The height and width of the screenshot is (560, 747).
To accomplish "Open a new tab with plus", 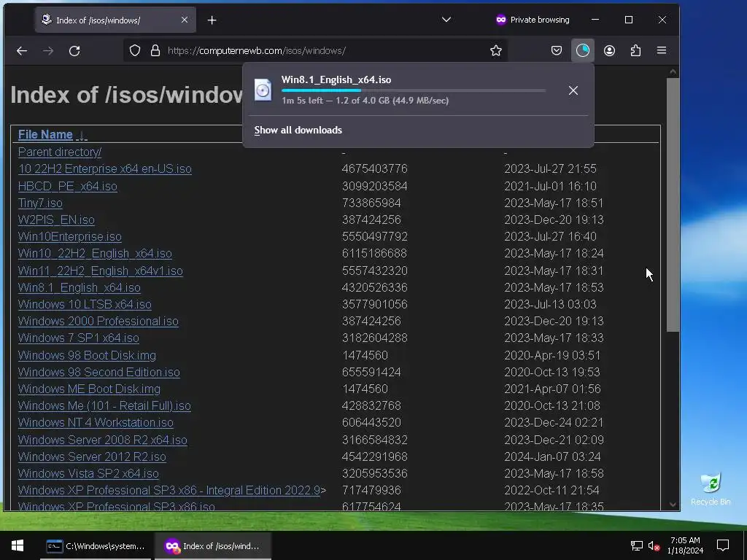I will (x=212, y=20).
